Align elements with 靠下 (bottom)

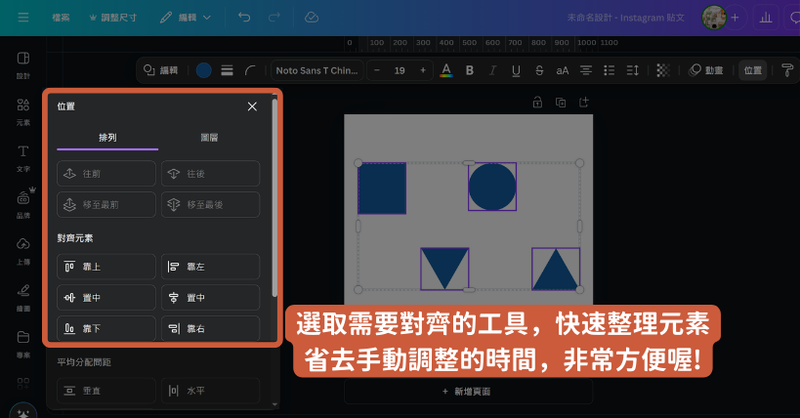(106, 327)
